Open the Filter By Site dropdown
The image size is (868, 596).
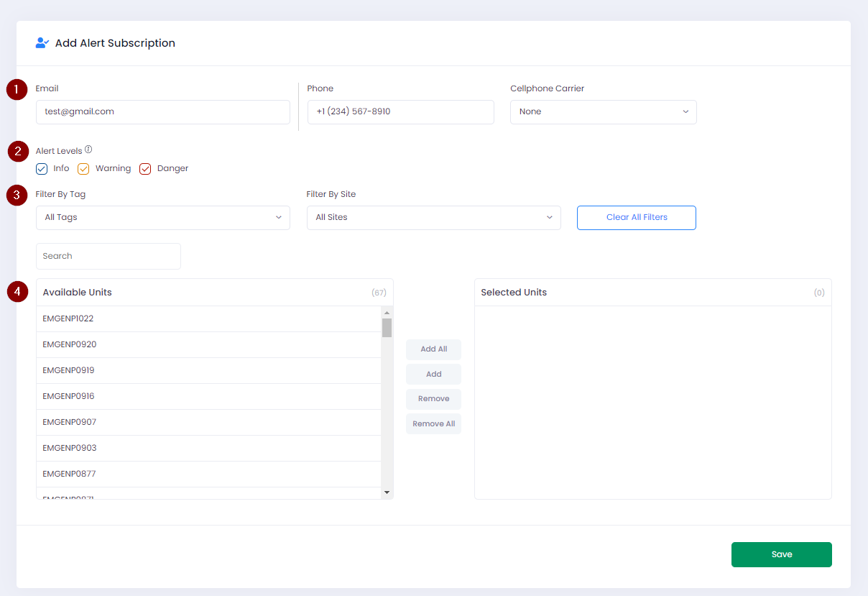433,218
